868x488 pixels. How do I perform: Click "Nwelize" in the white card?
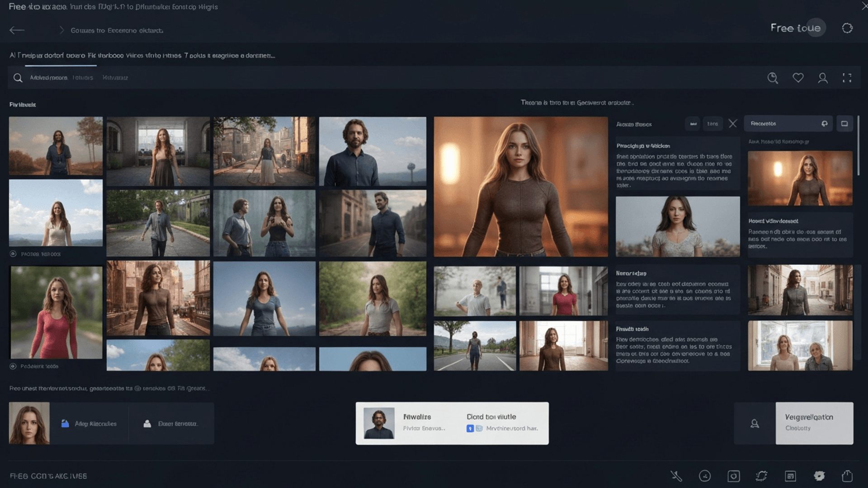click(x=417, y=417)
